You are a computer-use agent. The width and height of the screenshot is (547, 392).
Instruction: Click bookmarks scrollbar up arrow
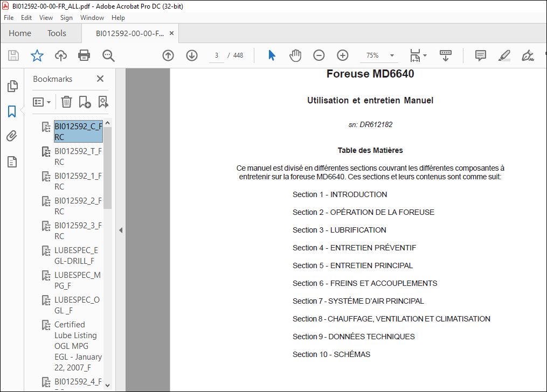107,123
